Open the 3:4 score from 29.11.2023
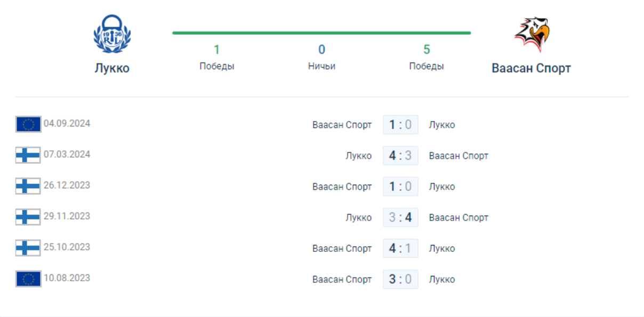Screen dimensions: 644x317 coord(400,218)
